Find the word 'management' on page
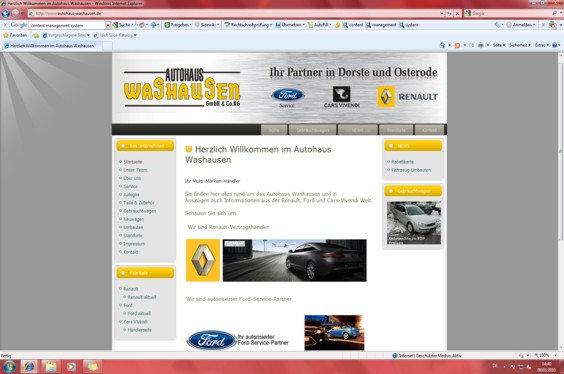Image resolution: width=564 pixels, height=374 pixels. [381, 25]
